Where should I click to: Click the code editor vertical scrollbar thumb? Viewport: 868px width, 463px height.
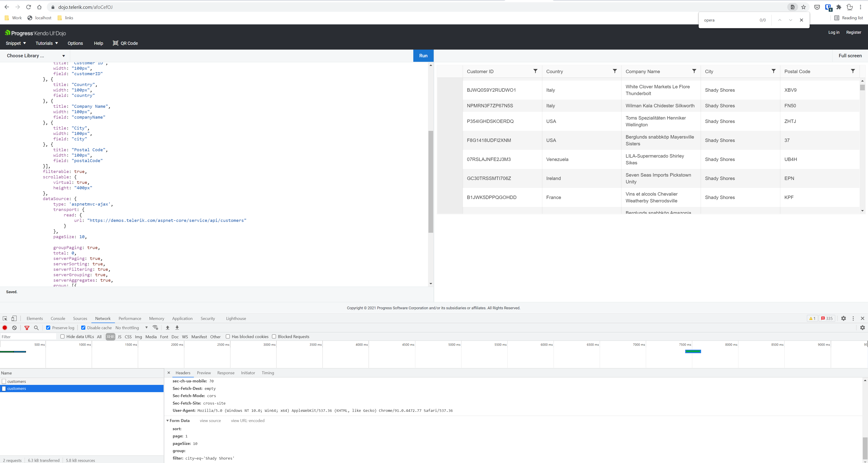click(430, 182)
